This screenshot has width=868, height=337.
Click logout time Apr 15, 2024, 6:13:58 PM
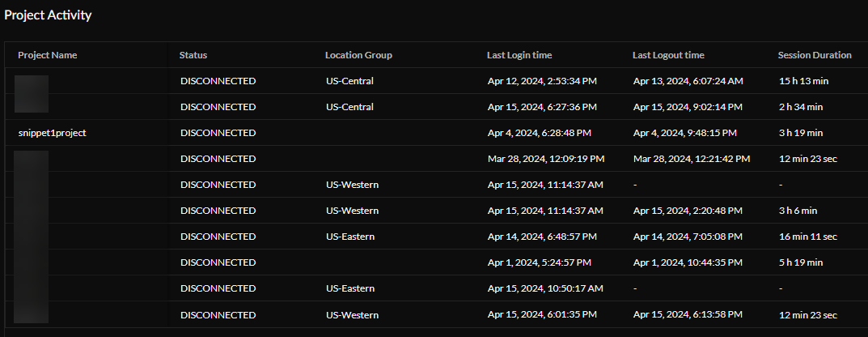pos(688,314)
